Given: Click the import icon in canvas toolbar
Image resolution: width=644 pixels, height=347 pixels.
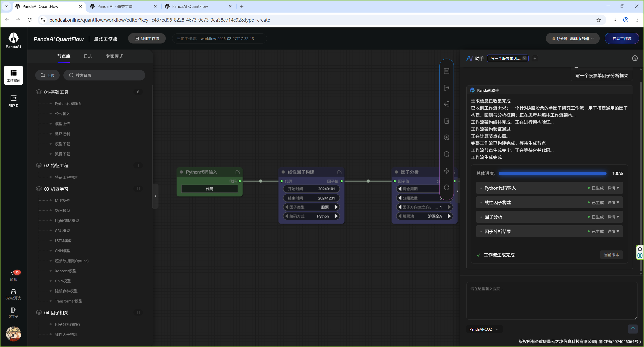Looking at the screenshot, I should pos(447,104).
